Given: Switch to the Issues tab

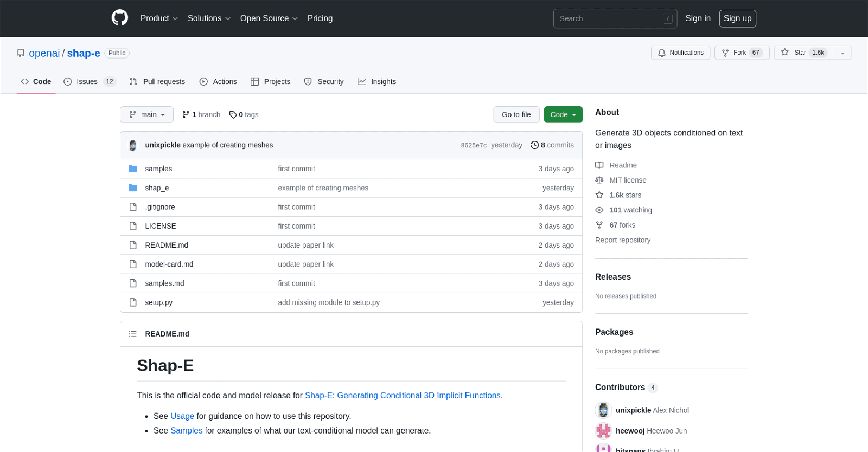Looking at the screenshot, I should point(89,82).
